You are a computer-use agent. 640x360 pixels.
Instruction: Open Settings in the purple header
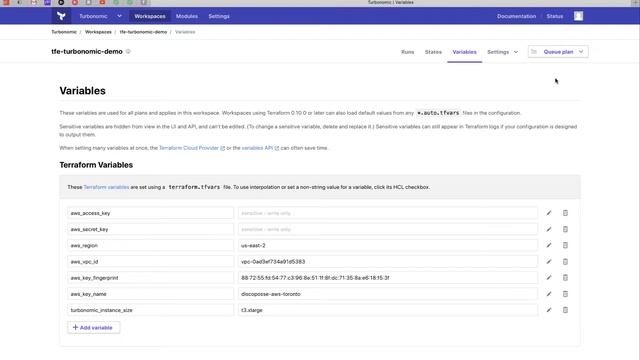click(219, 16)
